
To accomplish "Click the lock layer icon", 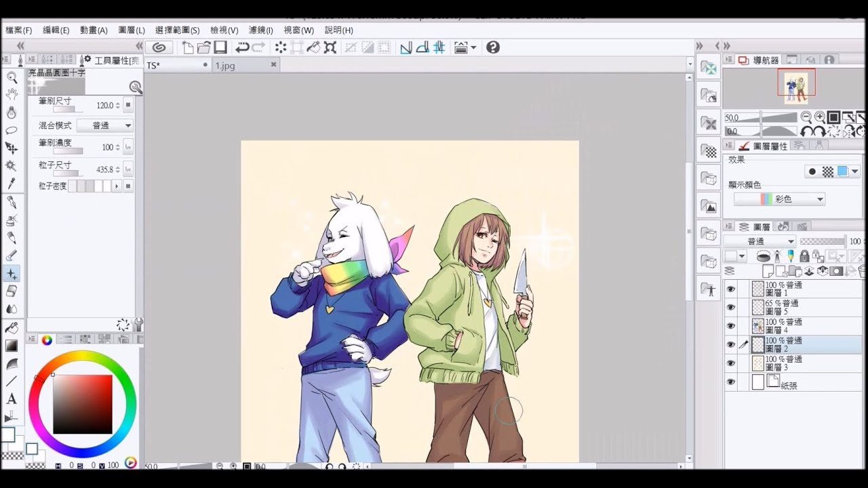I will point(804,256).
